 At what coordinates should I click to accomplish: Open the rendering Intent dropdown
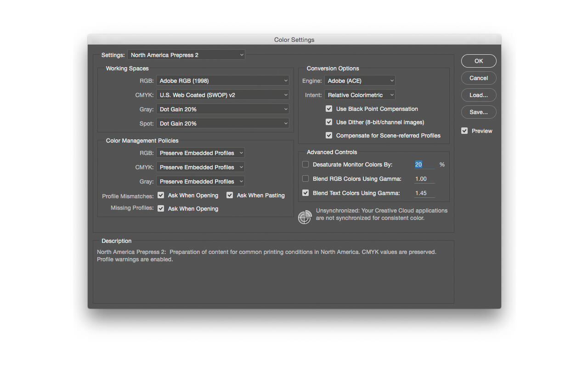coord(360,95)
